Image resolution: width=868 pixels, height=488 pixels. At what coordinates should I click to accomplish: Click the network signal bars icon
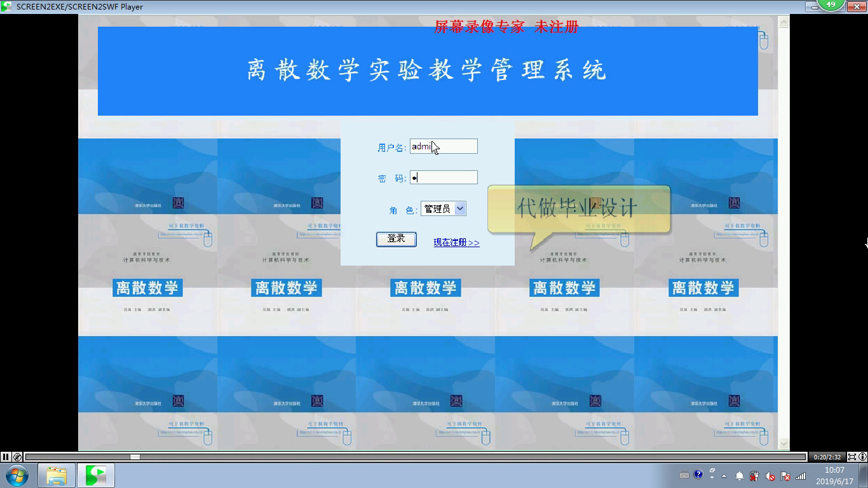[x=801, y=476]
